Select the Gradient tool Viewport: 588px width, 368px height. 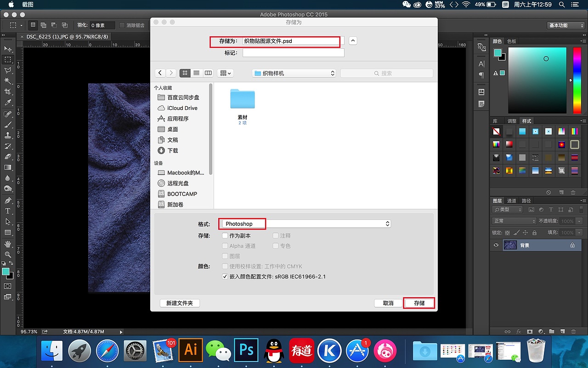tap(8, 167)
